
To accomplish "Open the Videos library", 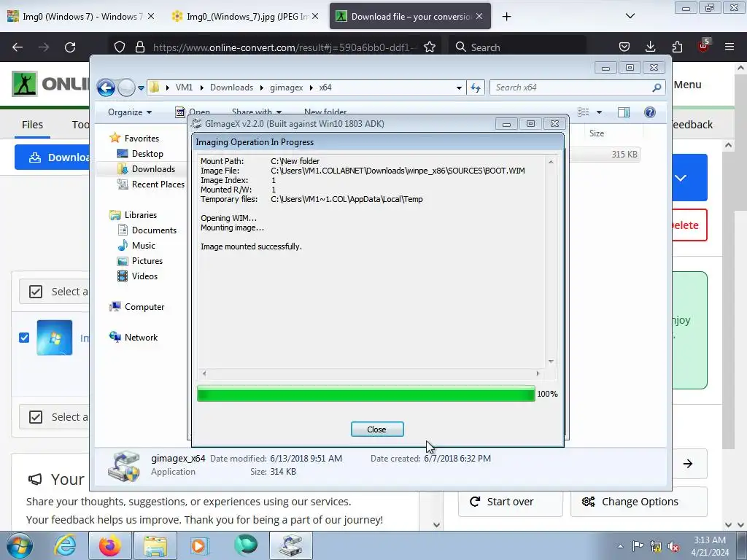I will 144,276.
